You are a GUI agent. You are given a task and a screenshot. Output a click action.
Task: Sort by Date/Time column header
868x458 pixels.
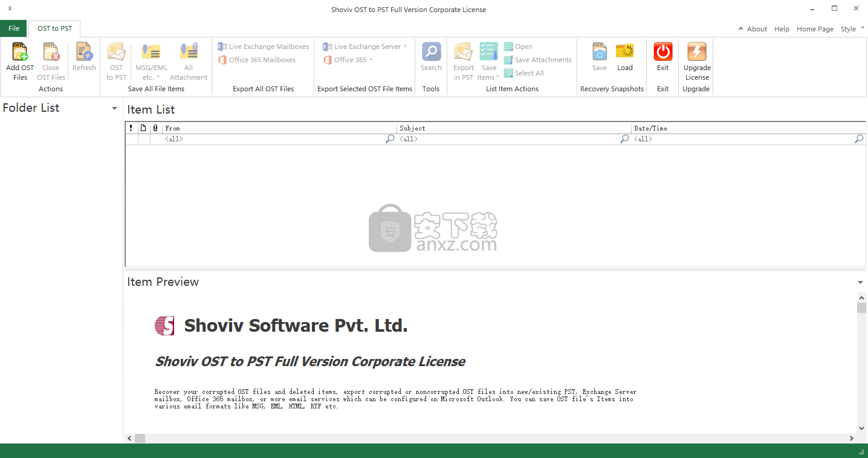click(748, 128)
